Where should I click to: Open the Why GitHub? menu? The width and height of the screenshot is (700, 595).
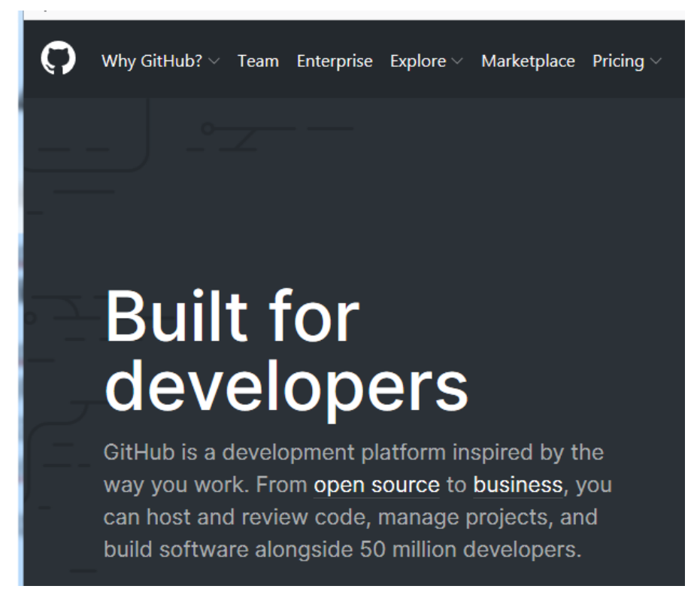click(152, 61)
